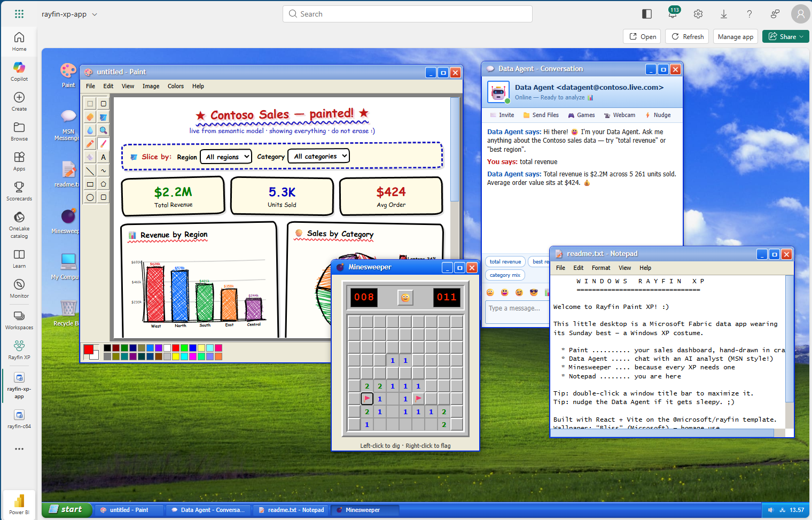
Task: Activate the Magnifier tool in Paint
Action: coord(103,130)
